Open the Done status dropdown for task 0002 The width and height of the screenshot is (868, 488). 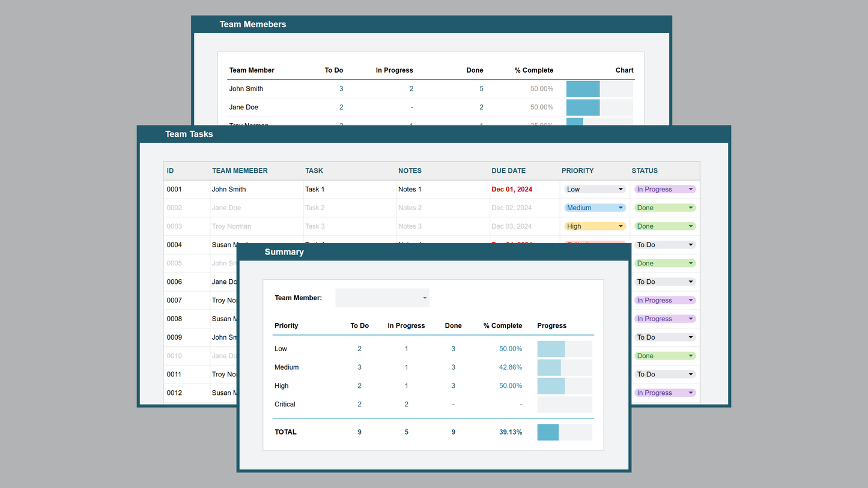pyautogui.click(x=664, y=208)
